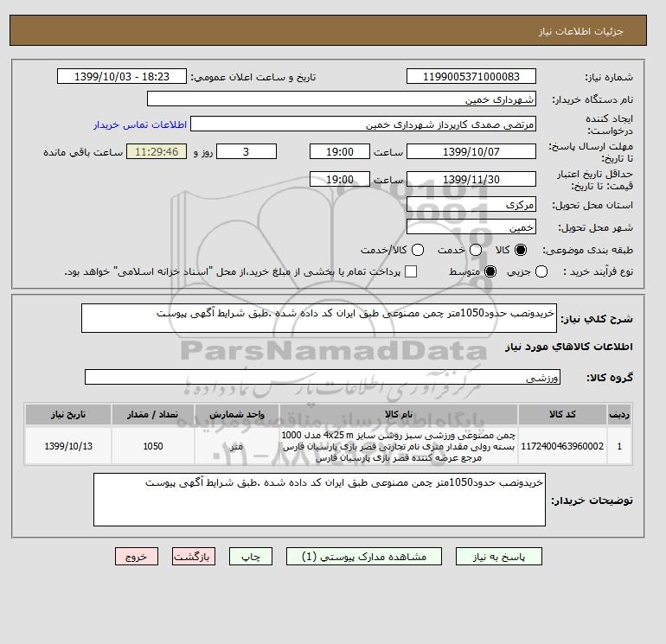Click the گروه کالا field ورزشی
Screen dimensions: 666x644
pos(323,377)
